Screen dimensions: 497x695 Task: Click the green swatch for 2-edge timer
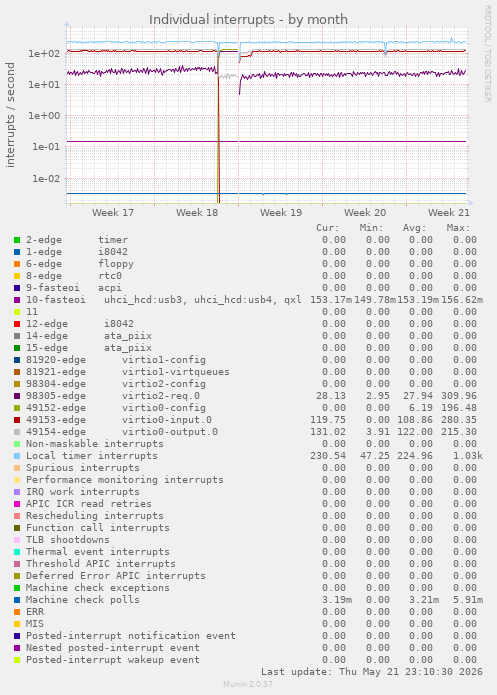click(x=17, y=240)
